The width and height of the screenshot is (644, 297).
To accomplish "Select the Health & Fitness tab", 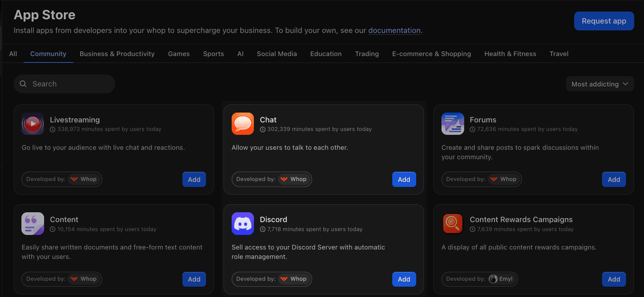I will [510, 54].
